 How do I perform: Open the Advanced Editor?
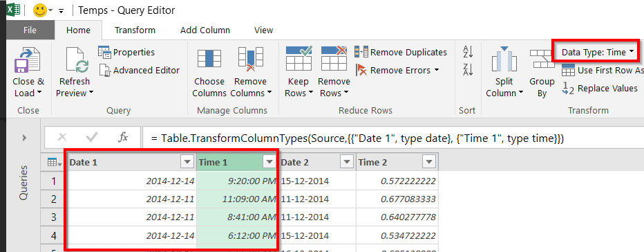point(140,71)
